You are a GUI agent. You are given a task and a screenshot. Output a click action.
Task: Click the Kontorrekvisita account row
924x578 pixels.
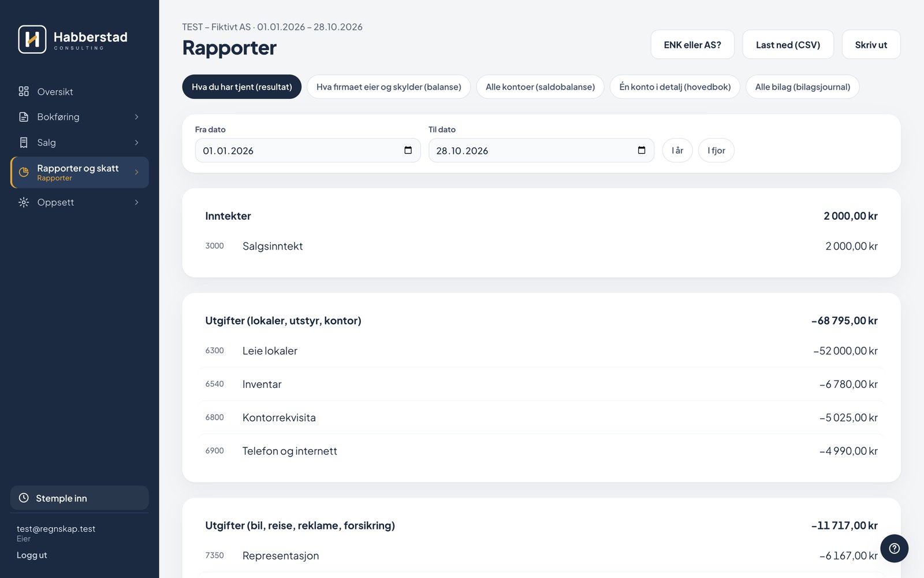541,417
